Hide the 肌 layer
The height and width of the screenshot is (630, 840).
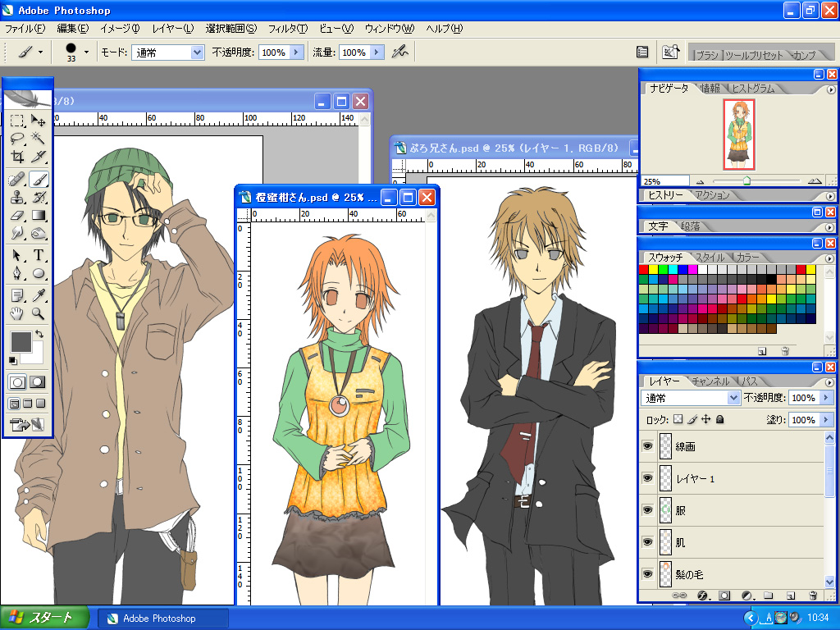pyautogui.click(x=648, y=542)
